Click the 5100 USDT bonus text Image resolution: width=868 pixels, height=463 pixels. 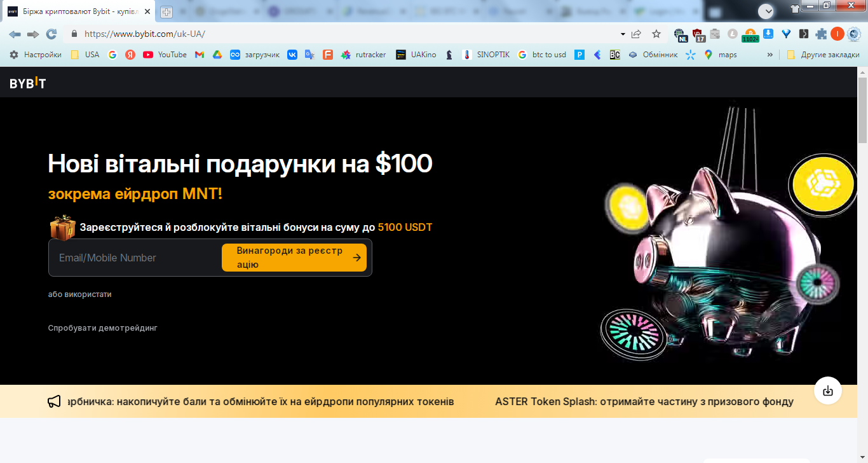point(405,227)
